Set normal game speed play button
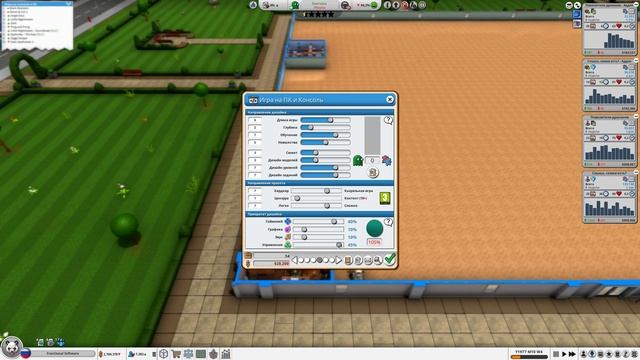 (x=564, y=354)
